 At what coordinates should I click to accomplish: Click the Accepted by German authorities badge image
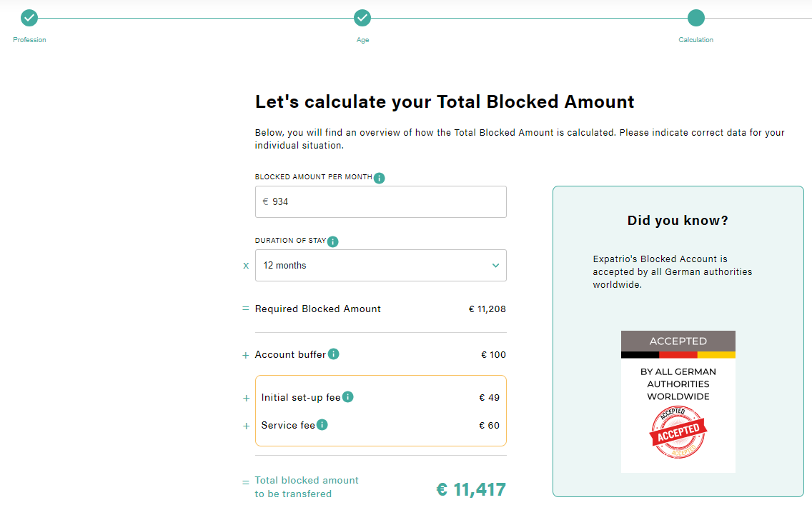click(x=678, y=401)
